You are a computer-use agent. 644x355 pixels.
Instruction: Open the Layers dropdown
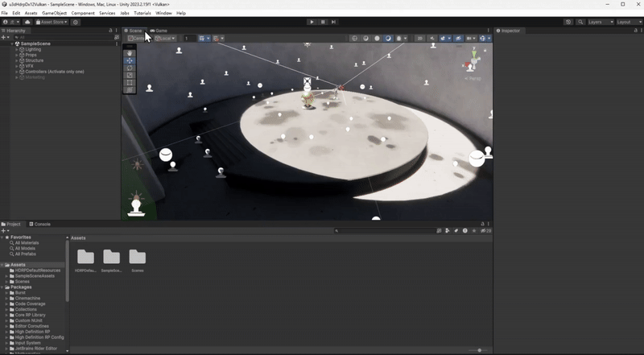point(601,22)
